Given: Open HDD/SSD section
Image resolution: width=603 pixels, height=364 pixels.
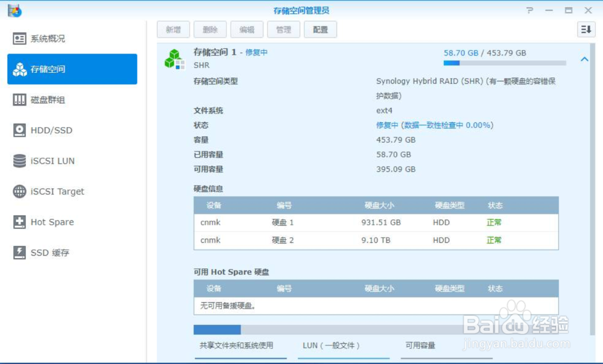Looking at the screenshot, I should click(x=72, y=130).
